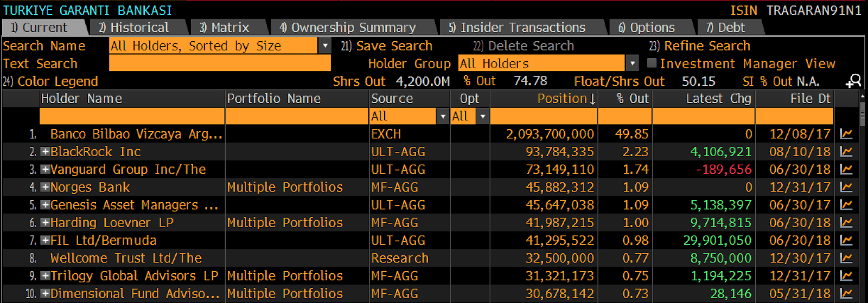Open Opt filter dropdown
Image resolution: width=868 pixels, height=303 pixels.
coord(482,116)
